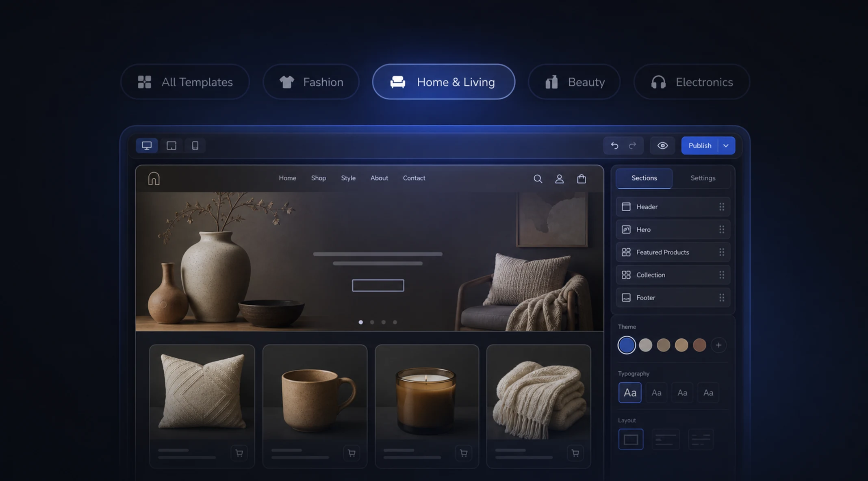Image resolution: width=868 pixels, height=481 pixels.
Task: Switch to desktop preview icon
Action: 147,145
